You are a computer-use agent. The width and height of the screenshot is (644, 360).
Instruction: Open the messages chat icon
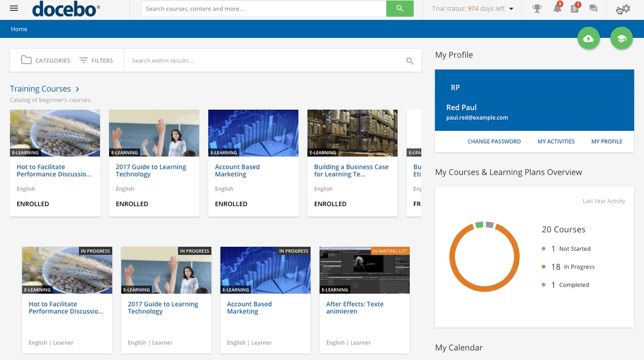pyautogui.click(x=593, y=8)
